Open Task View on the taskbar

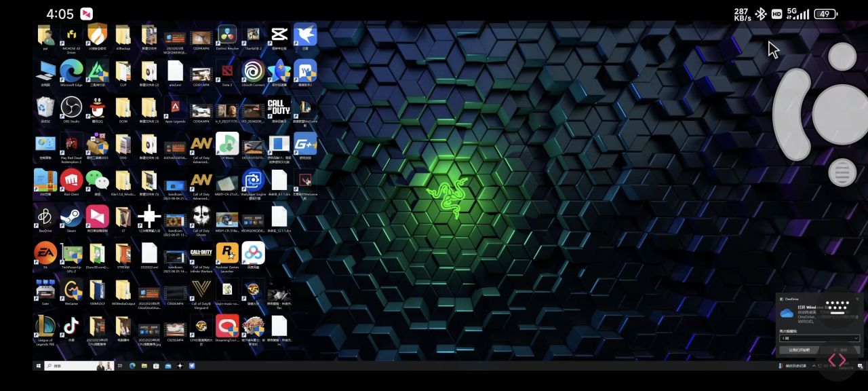[x=121, y=365]
